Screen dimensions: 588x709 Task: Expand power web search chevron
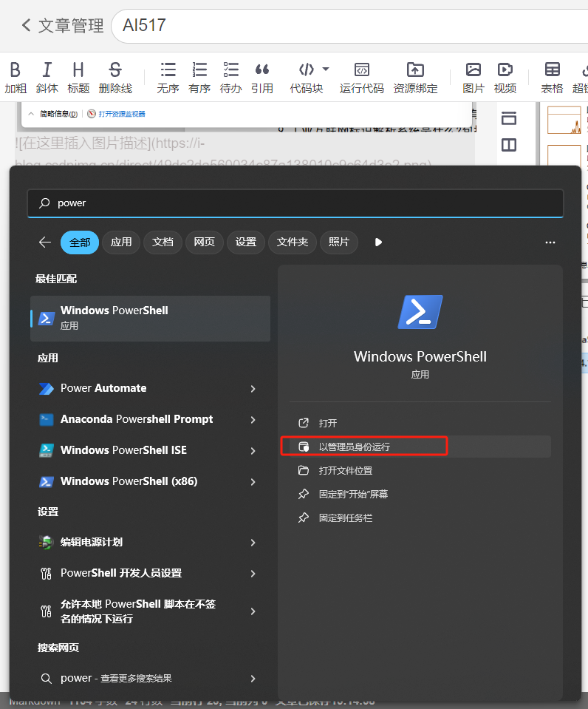[253, 679]
